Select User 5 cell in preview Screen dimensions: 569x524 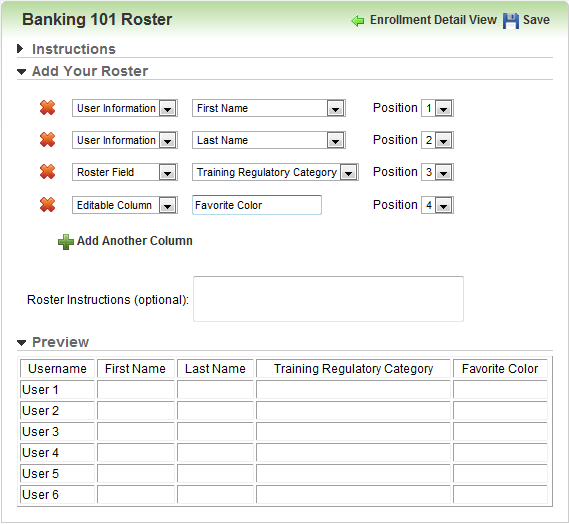coord(57,474)
